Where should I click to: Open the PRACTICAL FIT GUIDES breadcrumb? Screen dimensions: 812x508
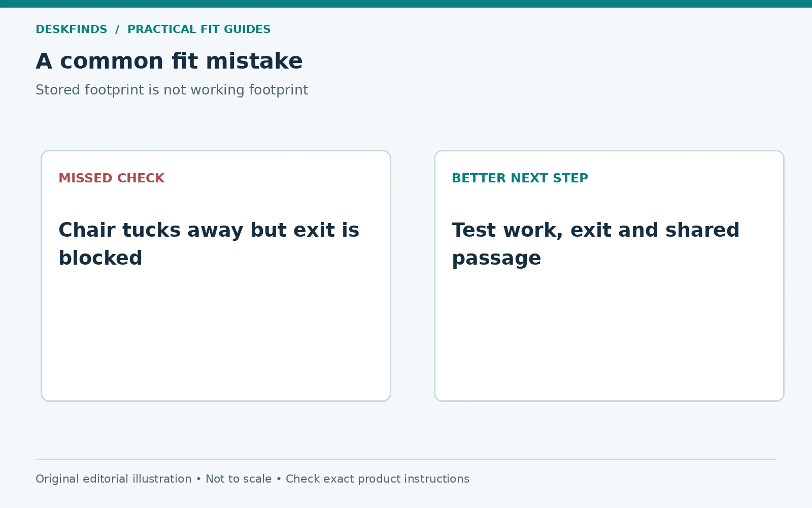coord(199,29)
